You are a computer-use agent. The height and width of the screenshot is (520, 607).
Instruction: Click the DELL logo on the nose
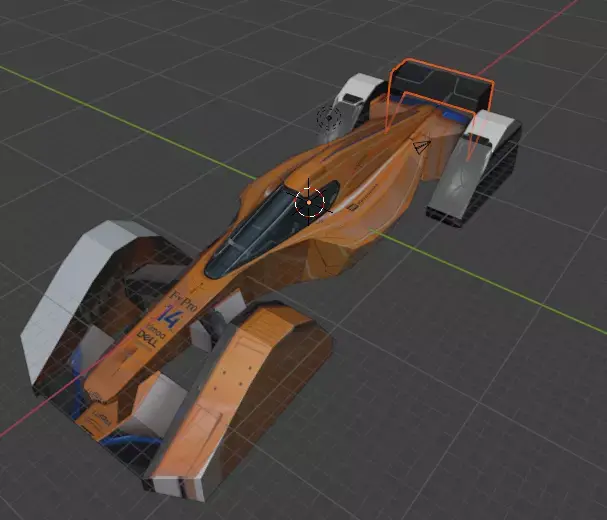click(147, 338)
